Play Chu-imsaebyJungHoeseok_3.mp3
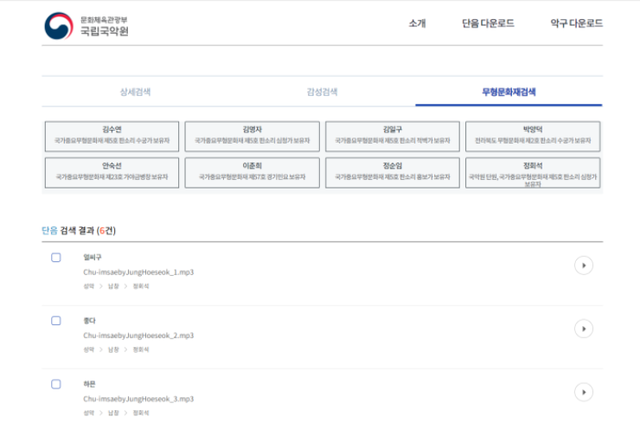Viewport: 640px width, 423px height. point(584,392)
